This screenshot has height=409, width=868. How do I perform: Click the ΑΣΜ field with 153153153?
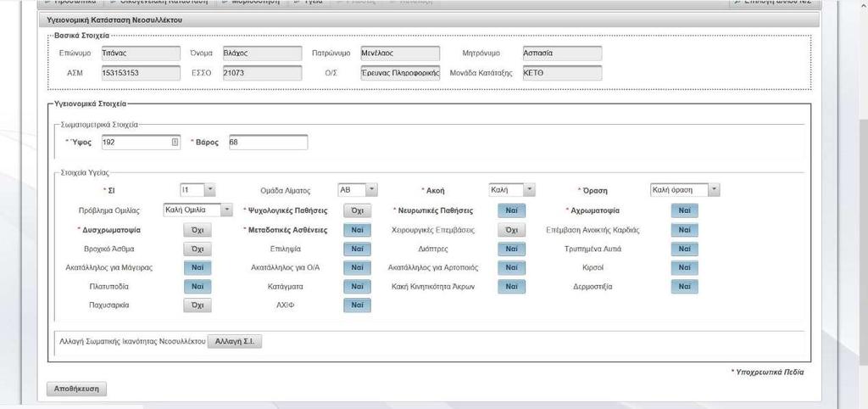(142, 73)
